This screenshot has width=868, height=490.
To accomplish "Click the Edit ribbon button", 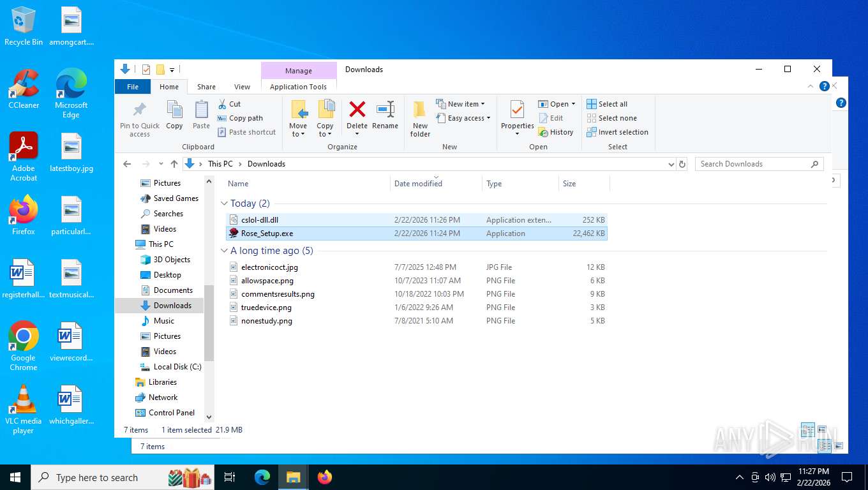I will [x=551, y=118].
